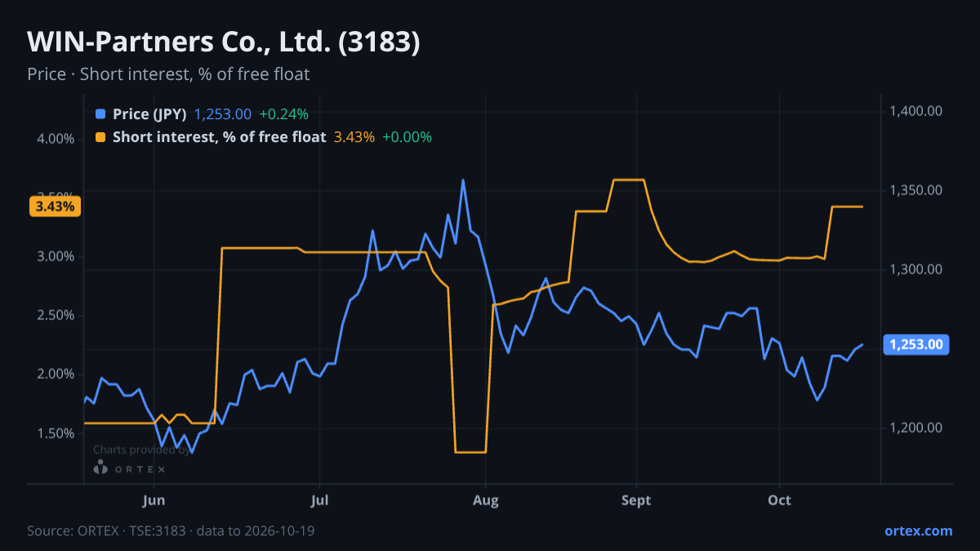This screenshot has width=980, height=551.
Task: Click the Oct x-axis label
Action: point(780,500)
